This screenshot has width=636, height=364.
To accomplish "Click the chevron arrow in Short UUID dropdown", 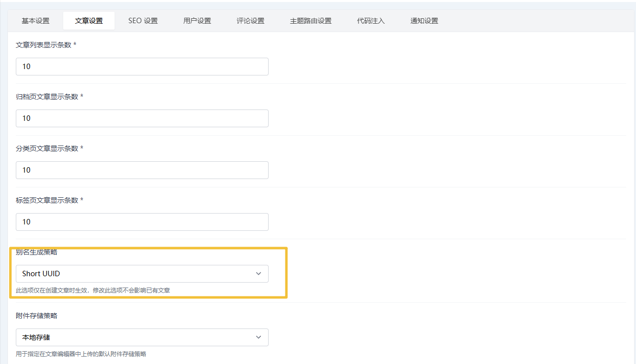I will pyautogui.click(x=258, y=274).
